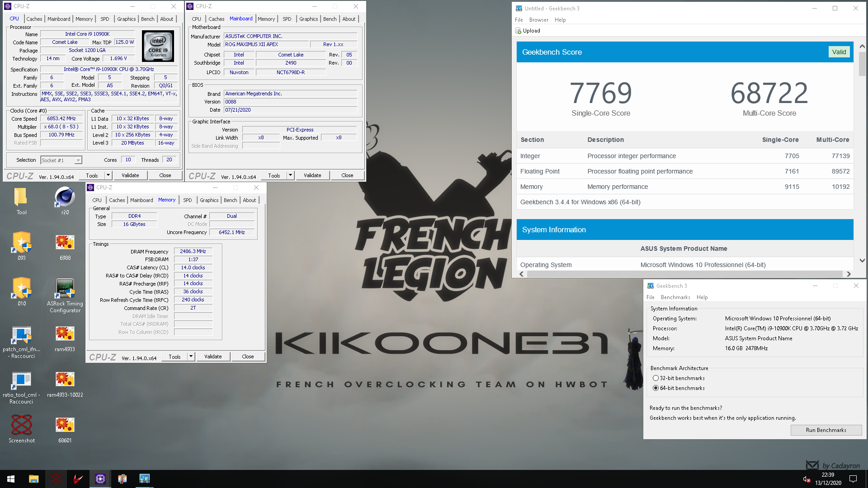The height and width of the screenshot is (488, 868).
Task: Click the paint brushes taskbar icon
Action: (122, 479)
